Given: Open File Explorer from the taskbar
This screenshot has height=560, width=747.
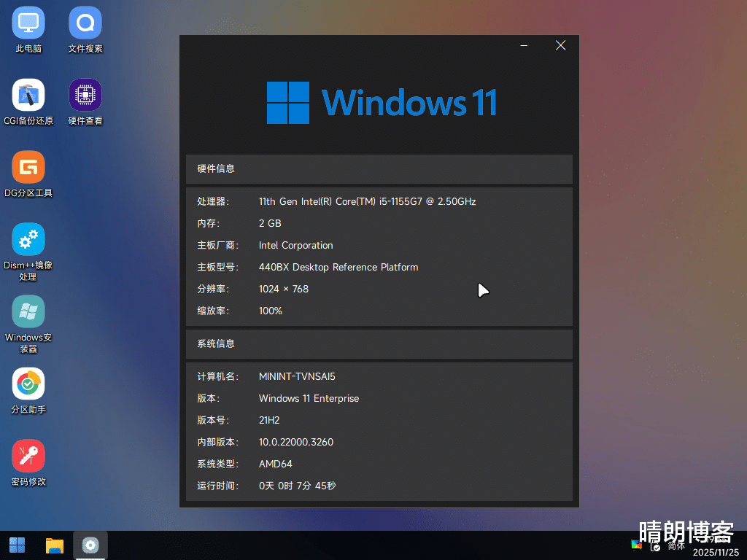Looking at the screenshot, I should coord(54,545).
